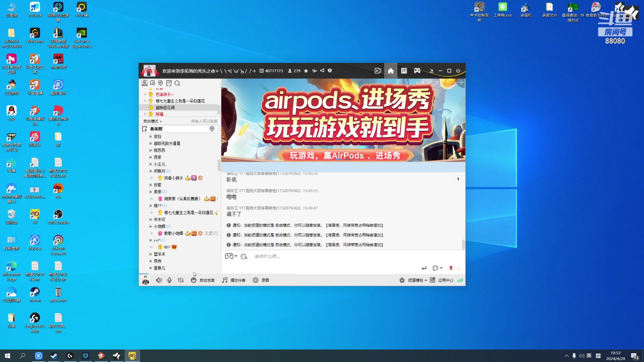The image size is (644, 362).
Task: Open the controller dropdown beside the chat input
Action: 231,256
